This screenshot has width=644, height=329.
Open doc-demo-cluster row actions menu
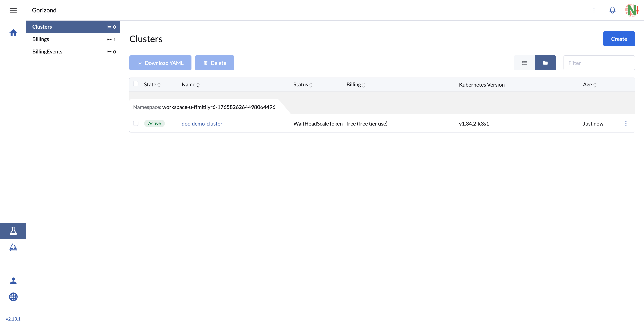point(626,124)
